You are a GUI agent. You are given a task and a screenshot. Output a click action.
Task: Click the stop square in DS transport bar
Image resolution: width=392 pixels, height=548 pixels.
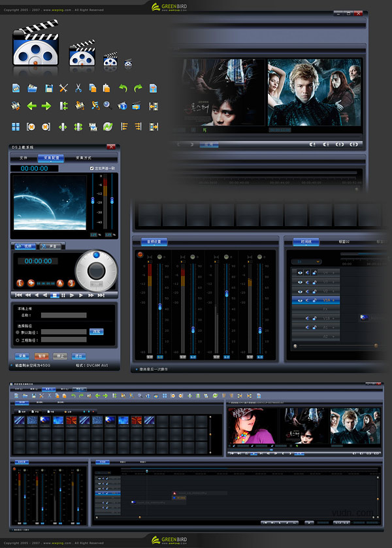(55, 295)
